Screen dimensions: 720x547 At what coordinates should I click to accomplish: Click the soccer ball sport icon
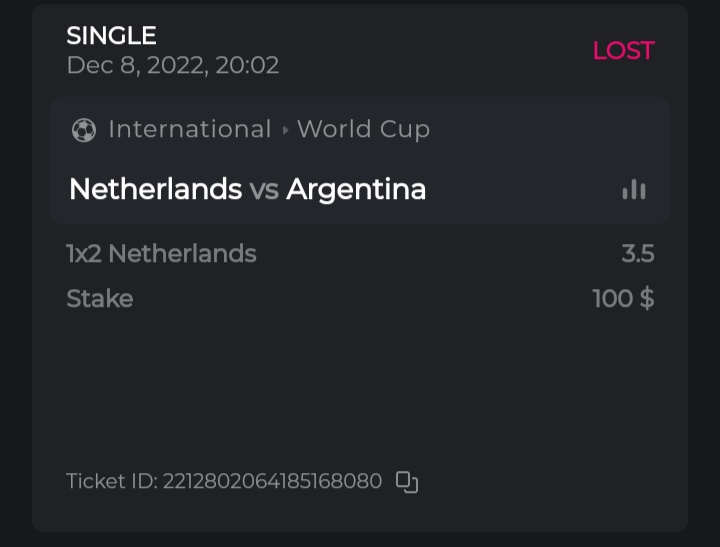pos(84,130)
